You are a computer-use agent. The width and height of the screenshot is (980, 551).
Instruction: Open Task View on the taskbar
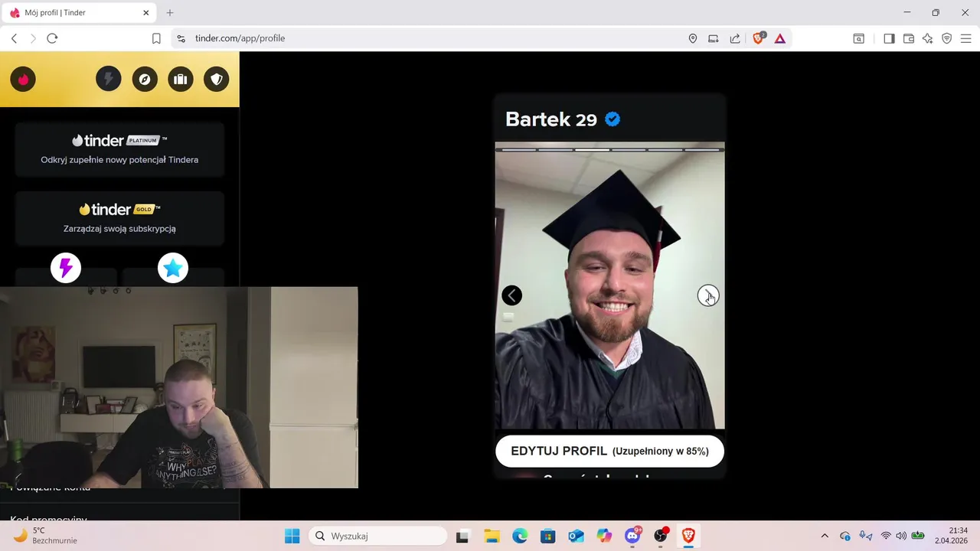[462, 536]
